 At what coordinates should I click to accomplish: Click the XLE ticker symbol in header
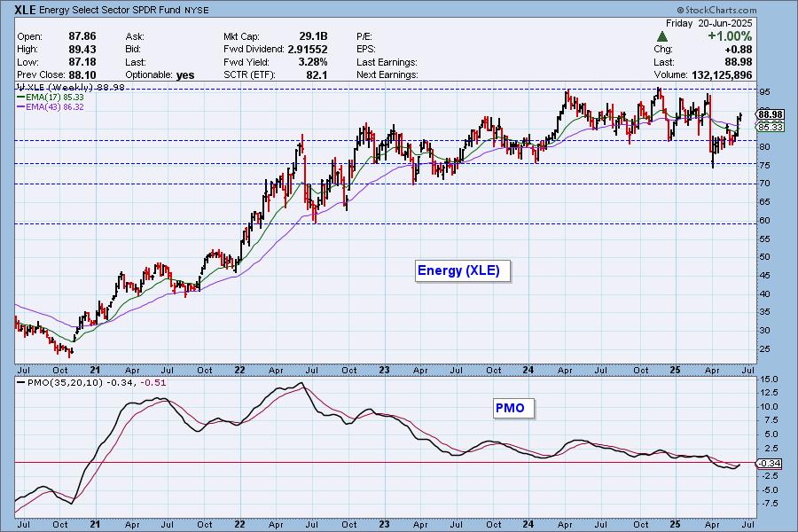25,10
